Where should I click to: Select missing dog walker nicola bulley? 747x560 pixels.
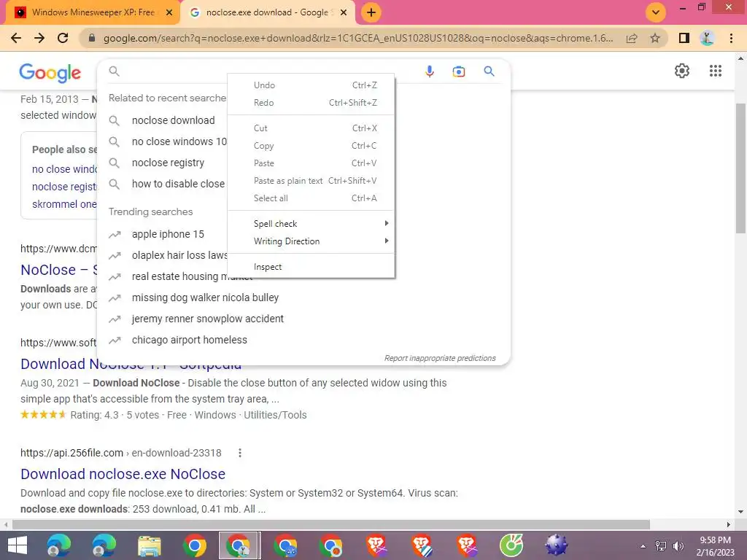pos(205,297)
